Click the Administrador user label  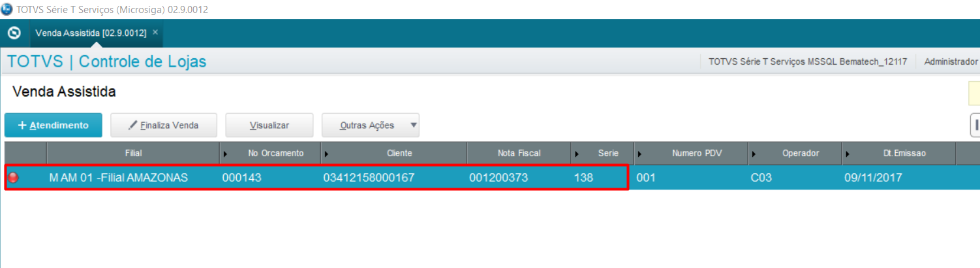click(951, 62)
